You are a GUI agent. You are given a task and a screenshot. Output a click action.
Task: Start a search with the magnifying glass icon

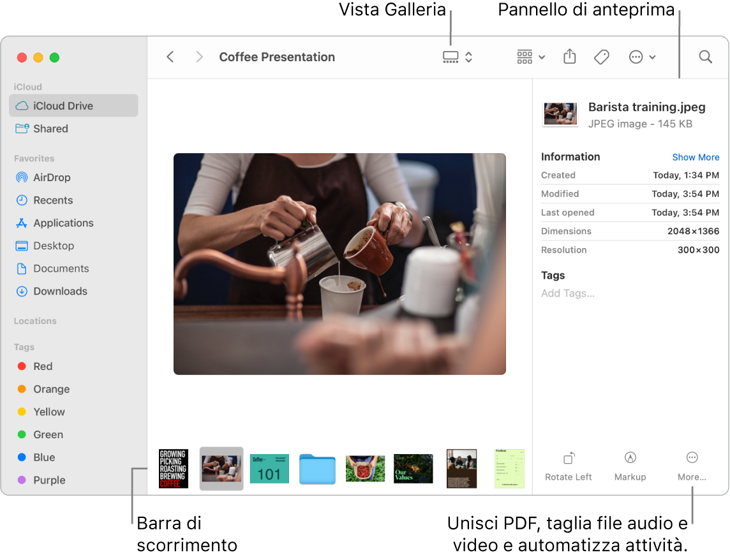pyautogui.click(x=704, y=57)
